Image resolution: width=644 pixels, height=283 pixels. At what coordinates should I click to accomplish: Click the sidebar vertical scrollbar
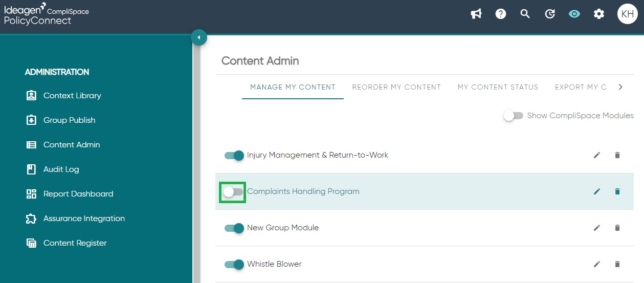point(196,159)
